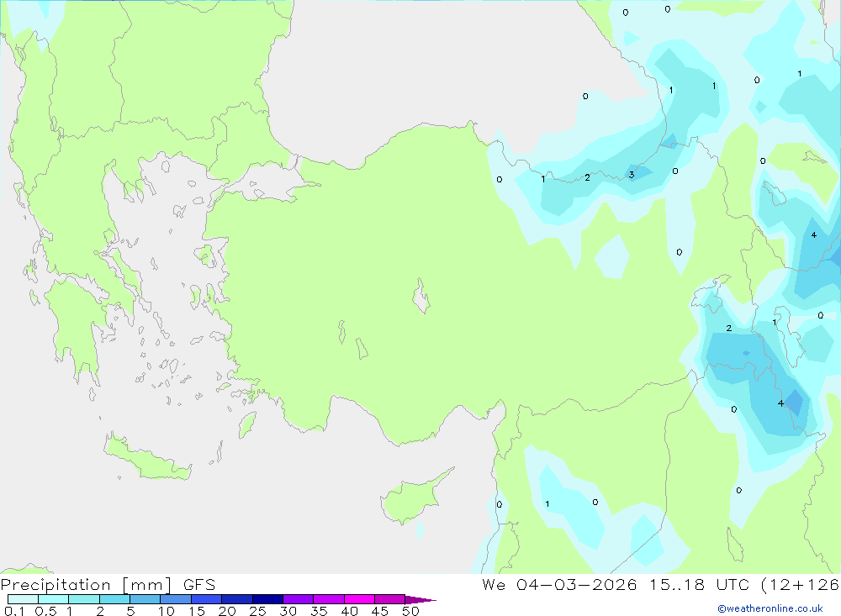Click the legend label '25'
841x616 pixels.
click(x=257, y=611)
